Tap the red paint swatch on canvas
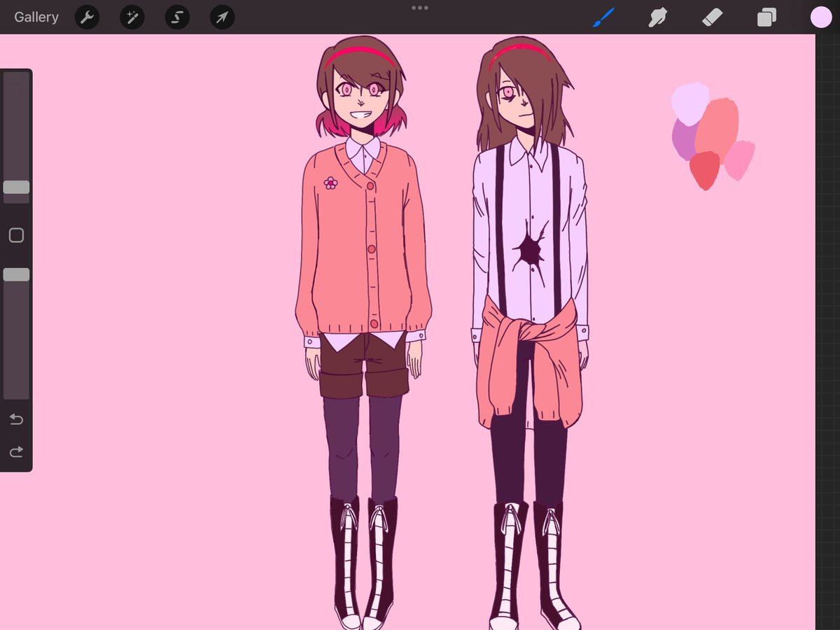This screenshot has width=840, height=630. 704,170
